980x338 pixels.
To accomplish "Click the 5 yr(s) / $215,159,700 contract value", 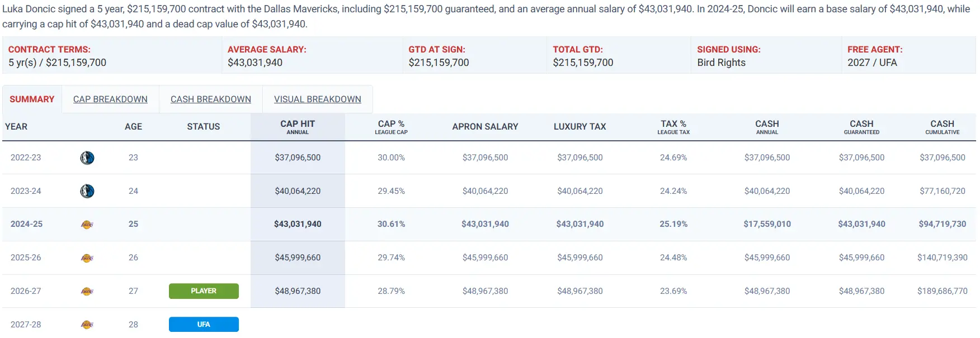I will click(57, 63).
